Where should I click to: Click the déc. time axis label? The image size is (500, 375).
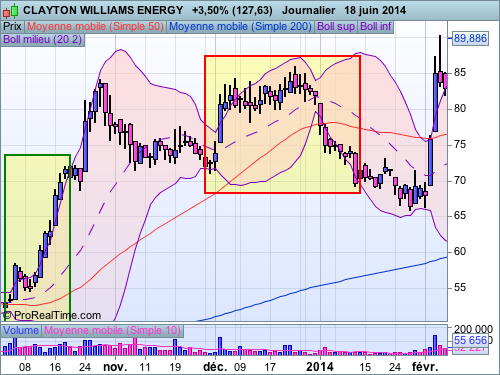(x=215, y=367)
